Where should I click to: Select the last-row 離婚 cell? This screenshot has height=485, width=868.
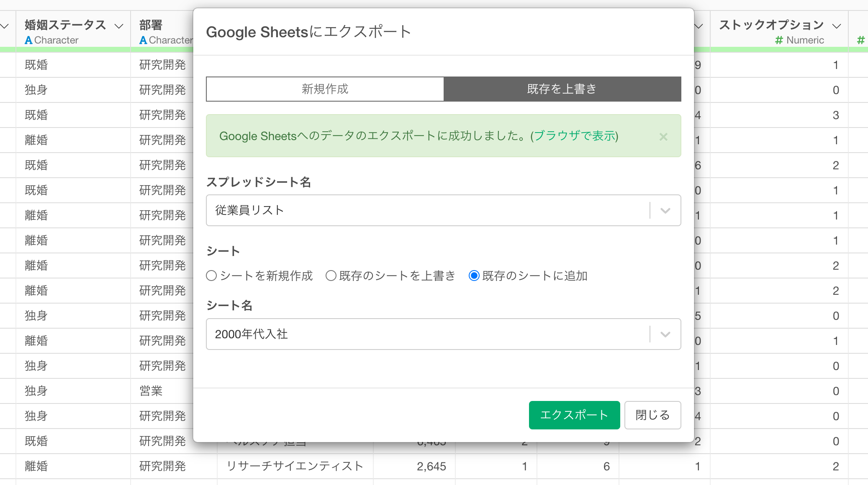[73, 466]
